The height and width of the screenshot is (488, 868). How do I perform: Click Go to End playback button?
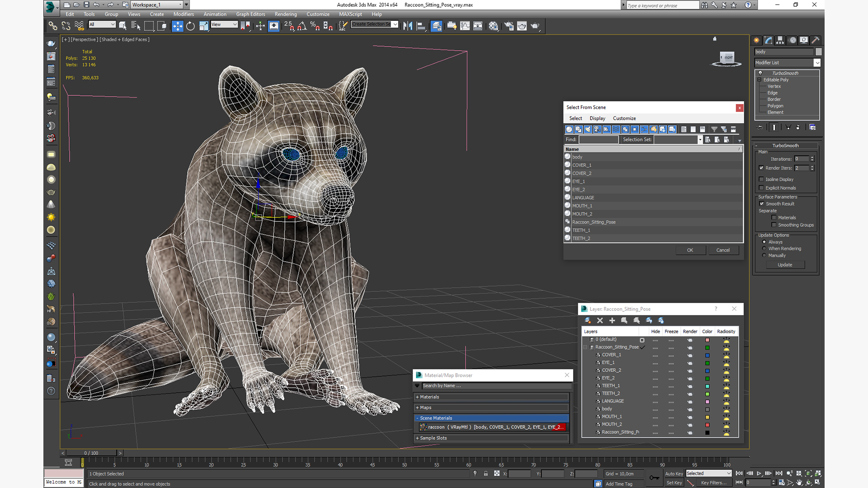[x=779, y=474]
